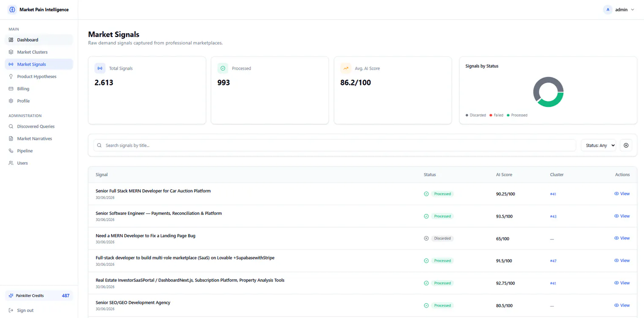
Task: Click the eye icon for the Senior Software Engineer row
Action: pyautogui.click(x=616, y=216)
